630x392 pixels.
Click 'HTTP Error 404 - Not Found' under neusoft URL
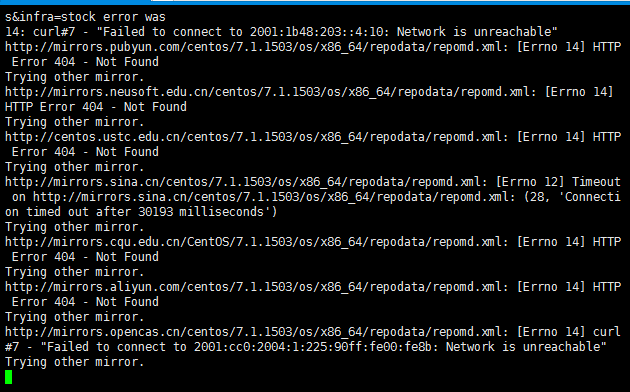click(96, 107)
